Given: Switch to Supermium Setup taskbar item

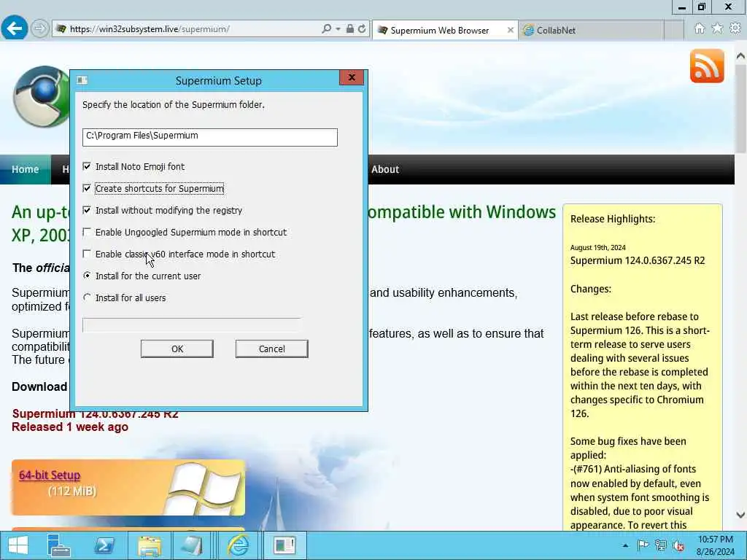Looking at the screenshot, I should pyautogui.click(x=285, y=545).
